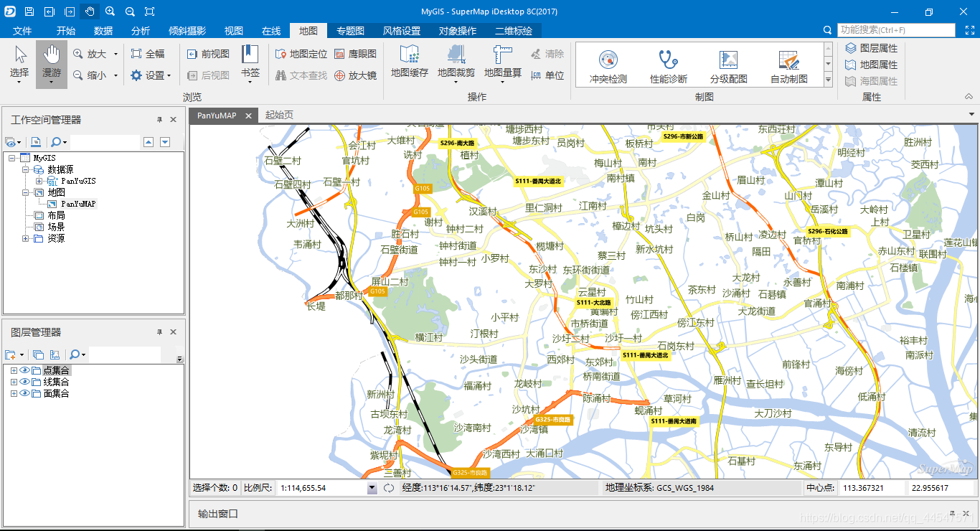The height and width of the screenshot is (531, 980).
Task: Expand the 线集合 layer group
Action: 14,382
